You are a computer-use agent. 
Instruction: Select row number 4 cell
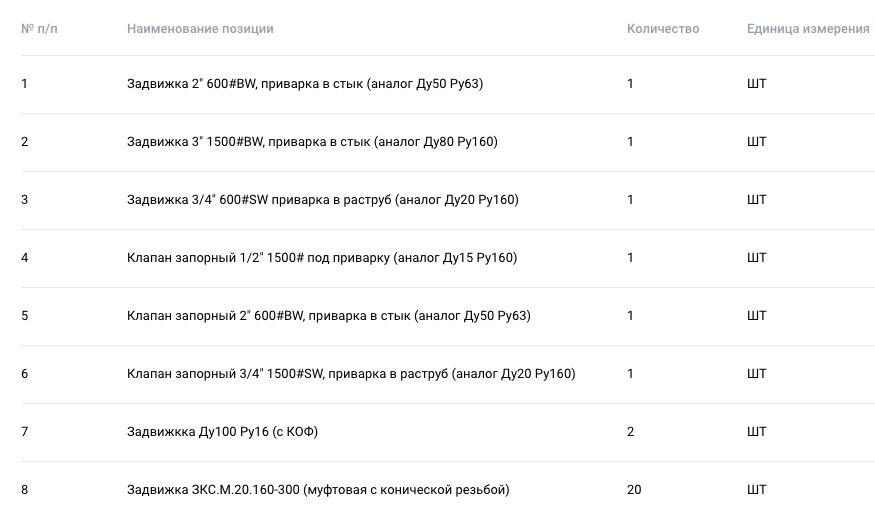[x=25, y=258]
